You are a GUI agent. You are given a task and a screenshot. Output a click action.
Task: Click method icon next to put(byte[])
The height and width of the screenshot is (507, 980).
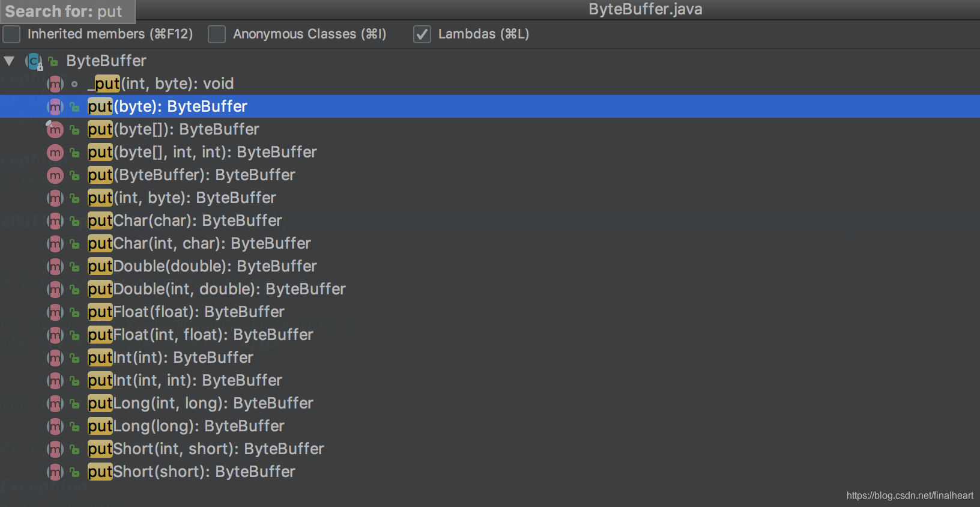tap(55, 130)
